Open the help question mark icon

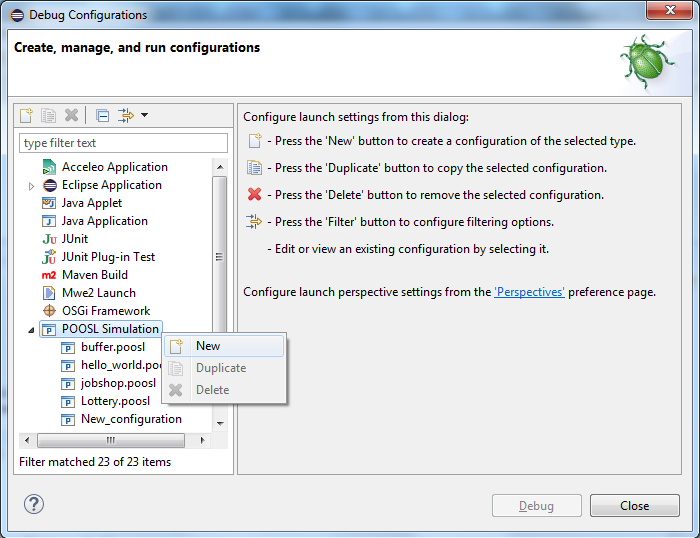point(33,504)
